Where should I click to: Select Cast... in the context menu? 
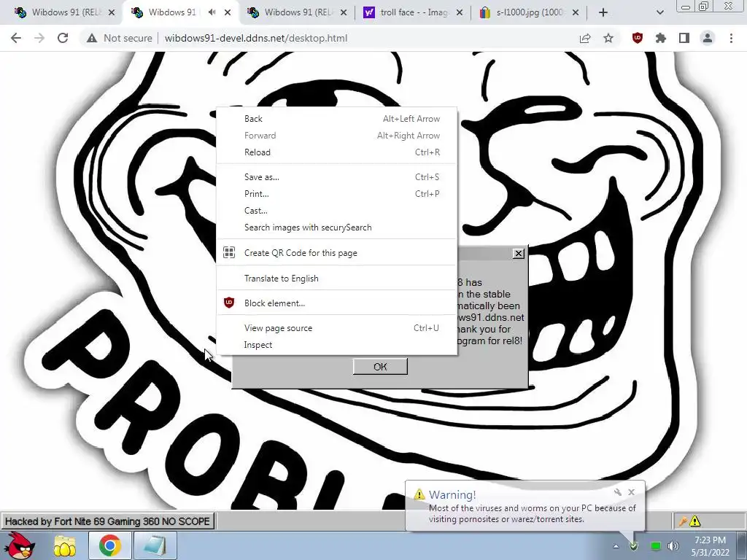337,211
